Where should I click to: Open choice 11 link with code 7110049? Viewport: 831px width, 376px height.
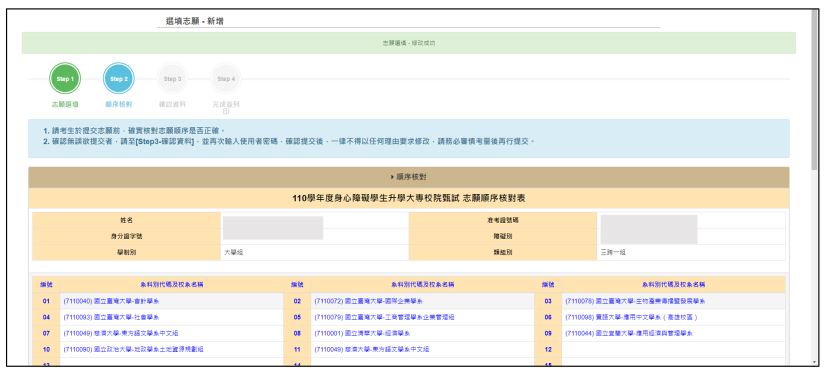coord(372,349)
